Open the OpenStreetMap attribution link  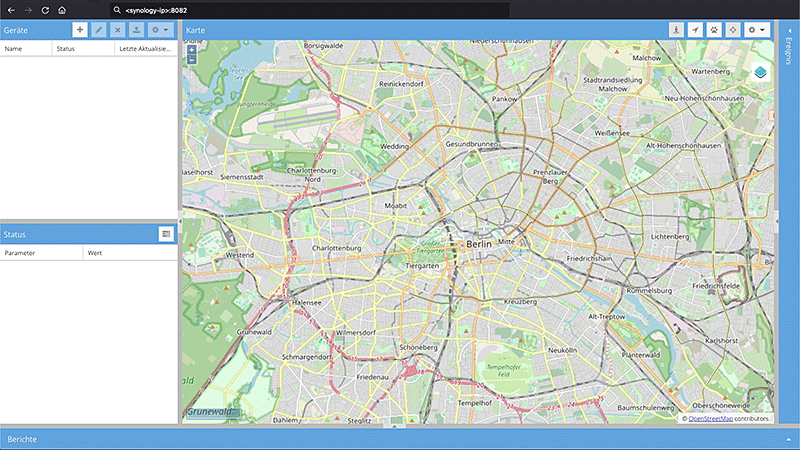[x=711, y=418]
